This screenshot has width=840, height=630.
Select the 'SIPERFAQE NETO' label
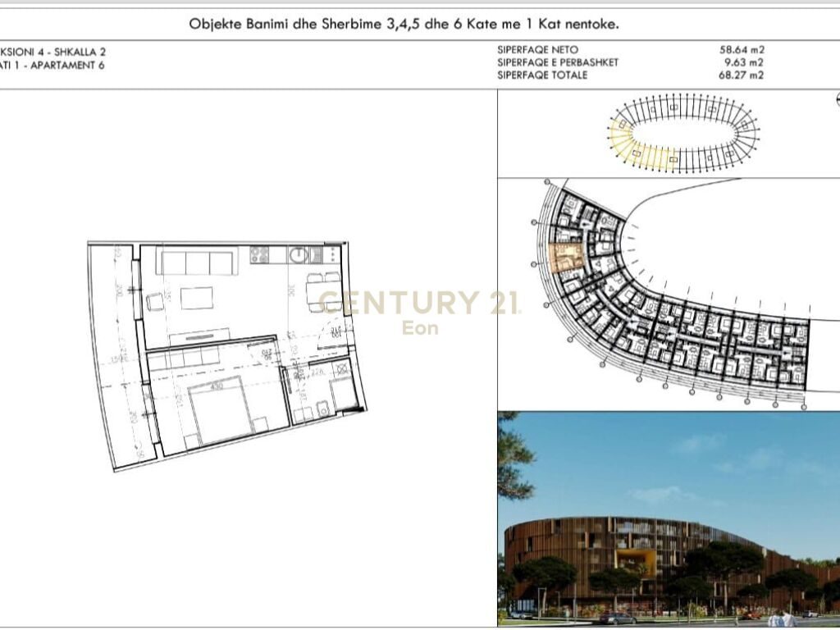click(537, 50)
